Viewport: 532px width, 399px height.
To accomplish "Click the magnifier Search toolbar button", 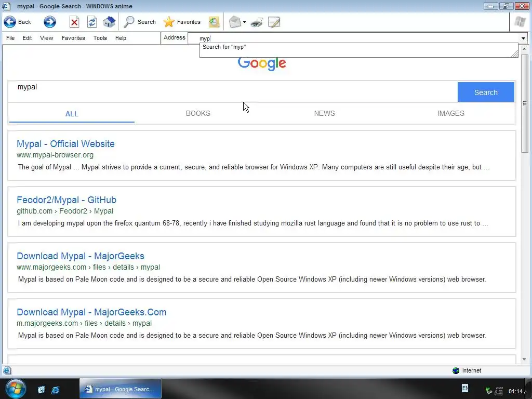I will 139,22.
